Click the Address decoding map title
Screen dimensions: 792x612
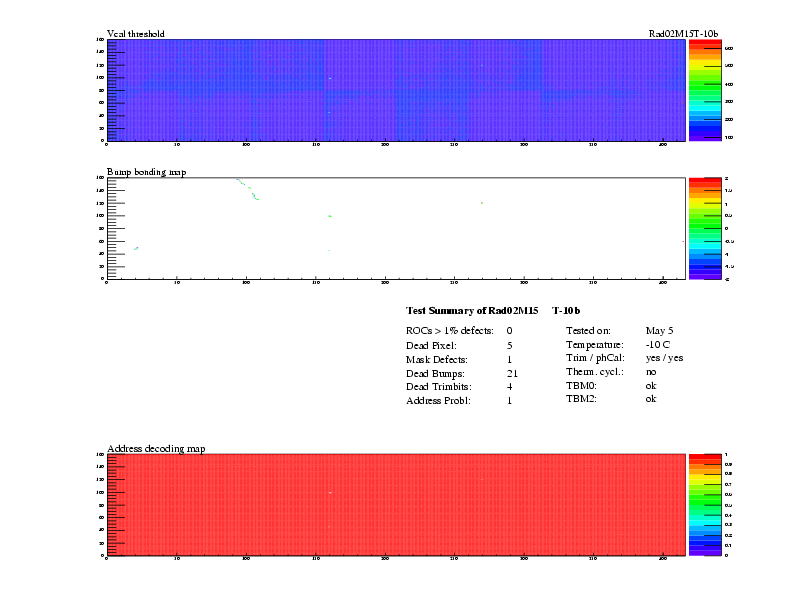(x=156, y=449)
